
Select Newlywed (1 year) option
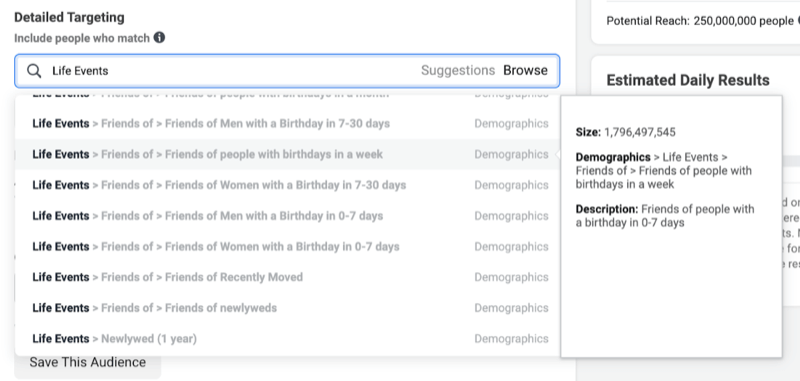click(288, 338)
